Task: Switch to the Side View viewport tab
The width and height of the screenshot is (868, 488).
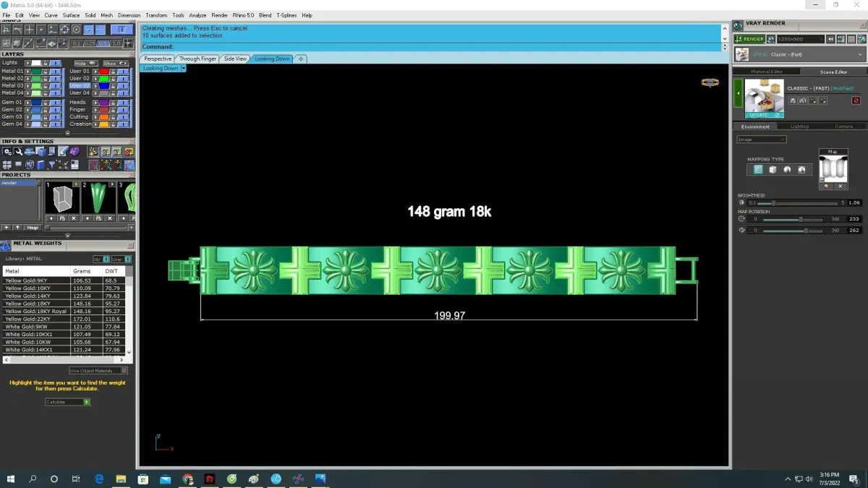Action: [x=235, y=59]
